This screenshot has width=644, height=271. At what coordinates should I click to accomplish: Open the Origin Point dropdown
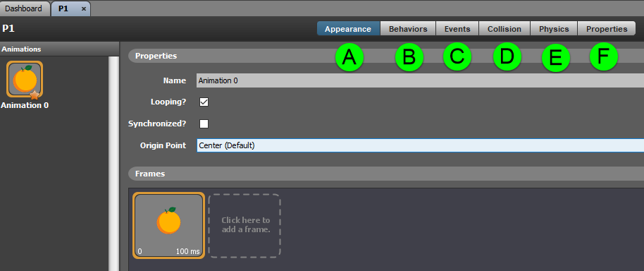420,145
